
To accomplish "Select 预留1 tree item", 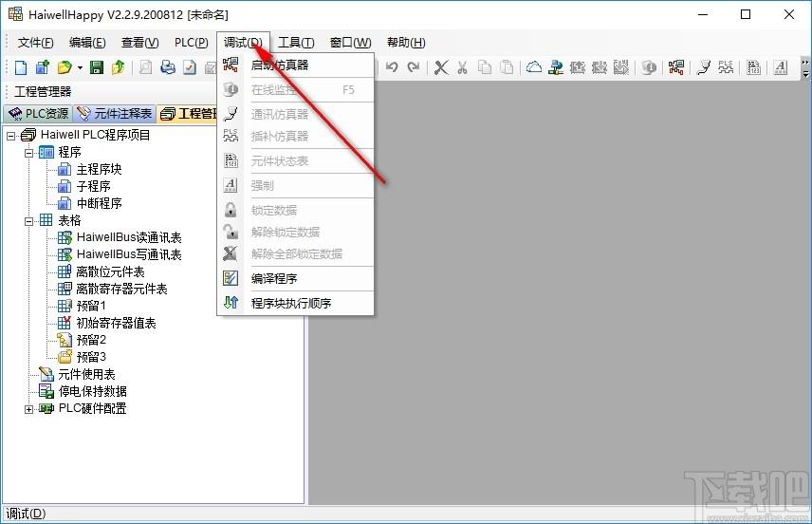I will click(x=91, y=307).
